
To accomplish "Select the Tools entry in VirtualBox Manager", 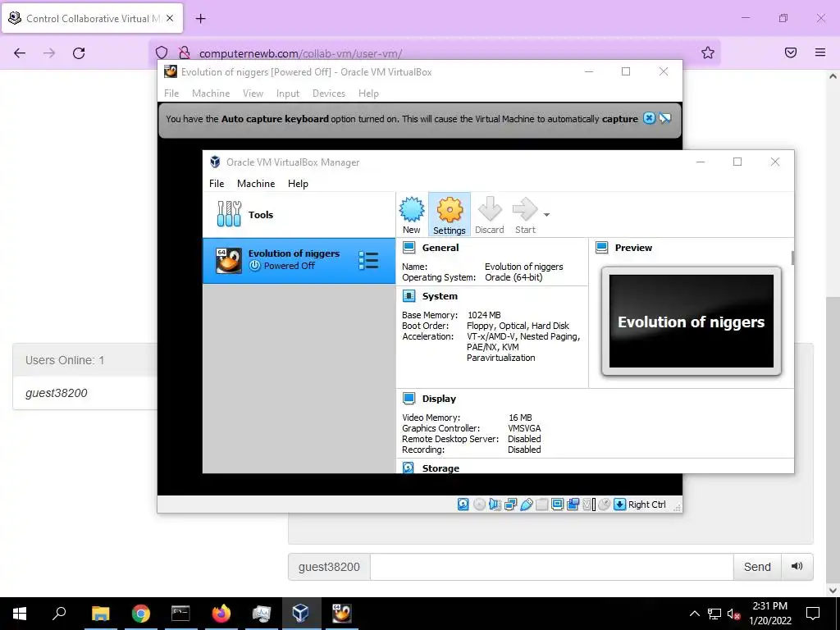I will (x=299, y=214).
